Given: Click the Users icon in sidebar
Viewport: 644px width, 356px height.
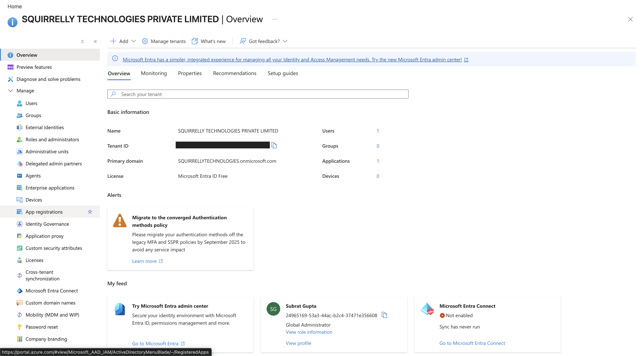Looking at the screenshot, I should tap(20, 103).
